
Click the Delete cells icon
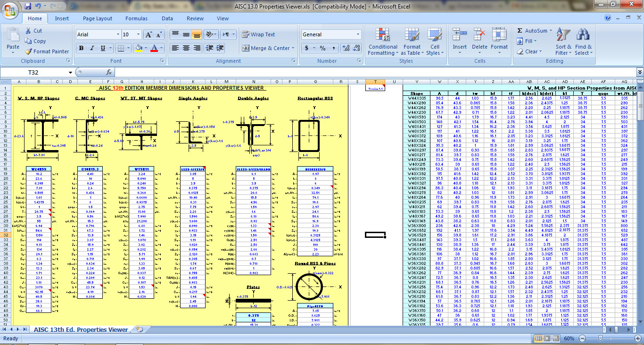(x=479, y=35)
